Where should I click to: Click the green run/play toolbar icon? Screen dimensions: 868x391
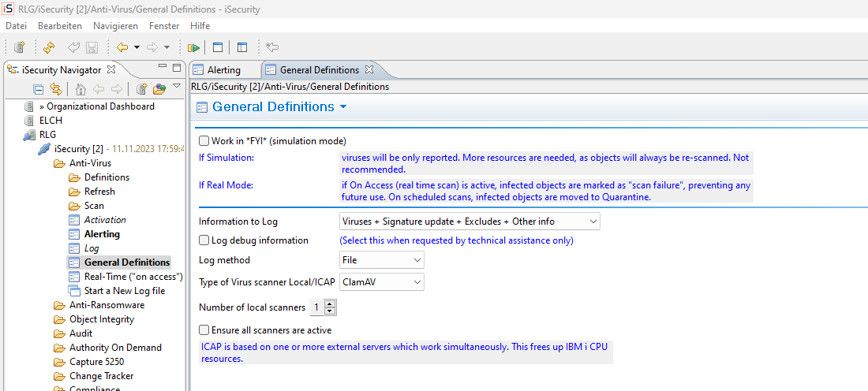click(193, 47)
